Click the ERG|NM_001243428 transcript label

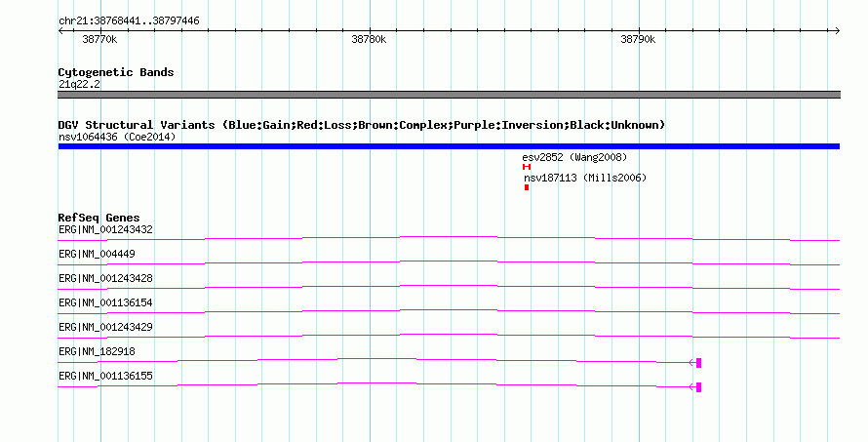click(105, 278)
